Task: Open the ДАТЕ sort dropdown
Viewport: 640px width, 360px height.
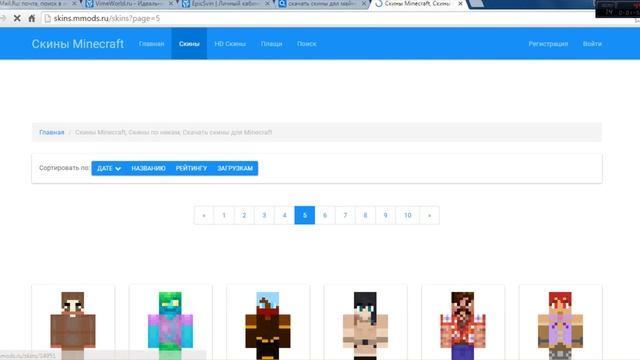Action: [x=109, y=168]
